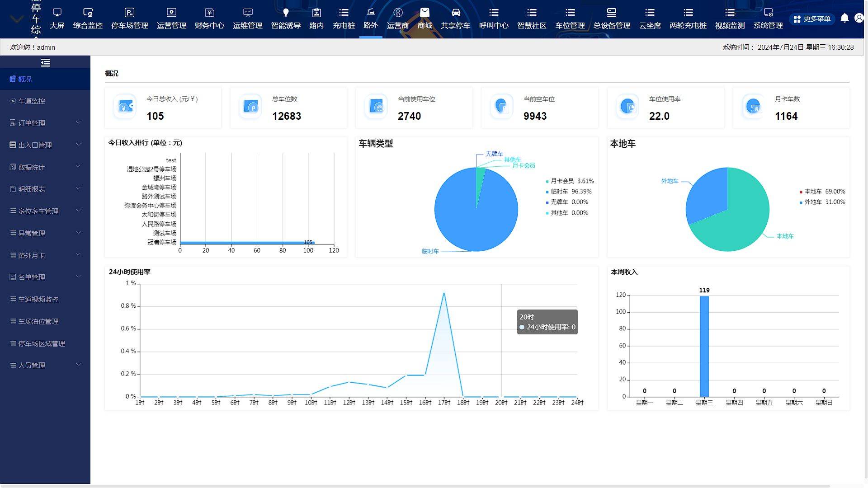The width and height of the screenshot is (868, 488).
Task: Click 总车位数 parking card icon
Action: click(250, 107)
